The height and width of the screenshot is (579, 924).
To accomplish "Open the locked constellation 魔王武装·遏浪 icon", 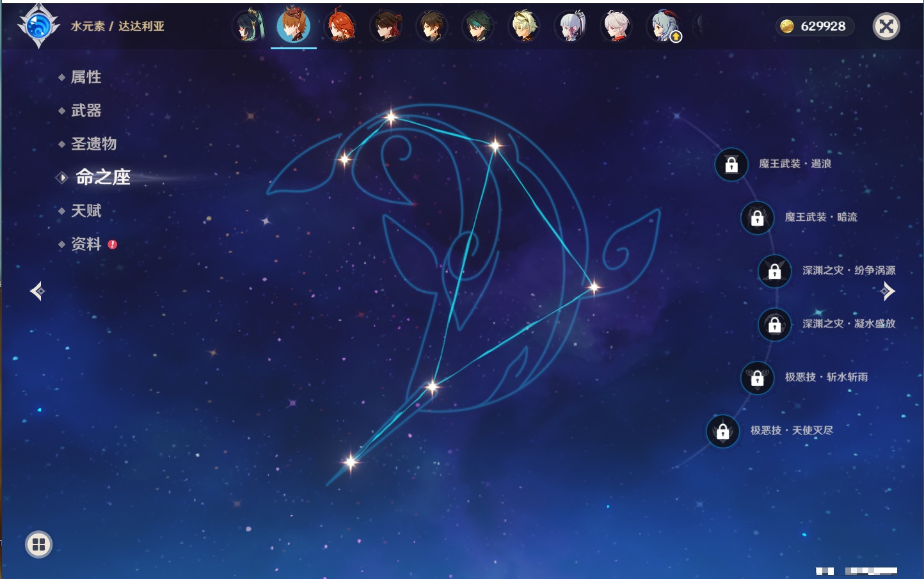I will click(731, 164).
